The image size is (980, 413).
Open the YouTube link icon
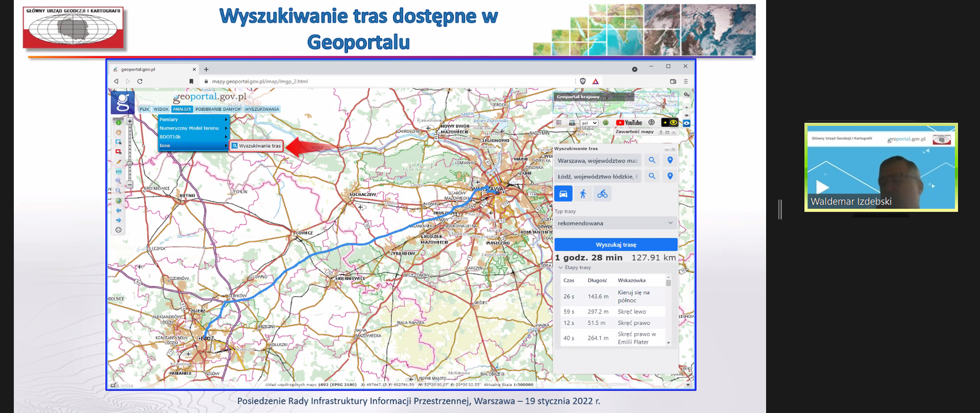[x=629, y=123]
